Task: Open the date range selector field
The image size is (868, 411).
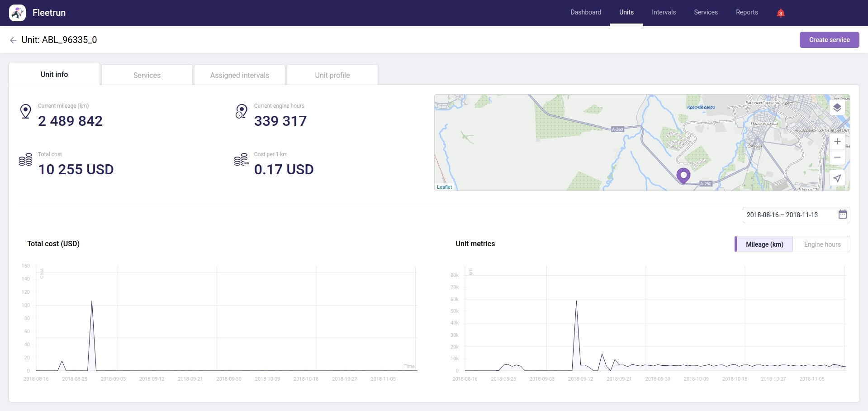Action: click(x=787, y=215)
